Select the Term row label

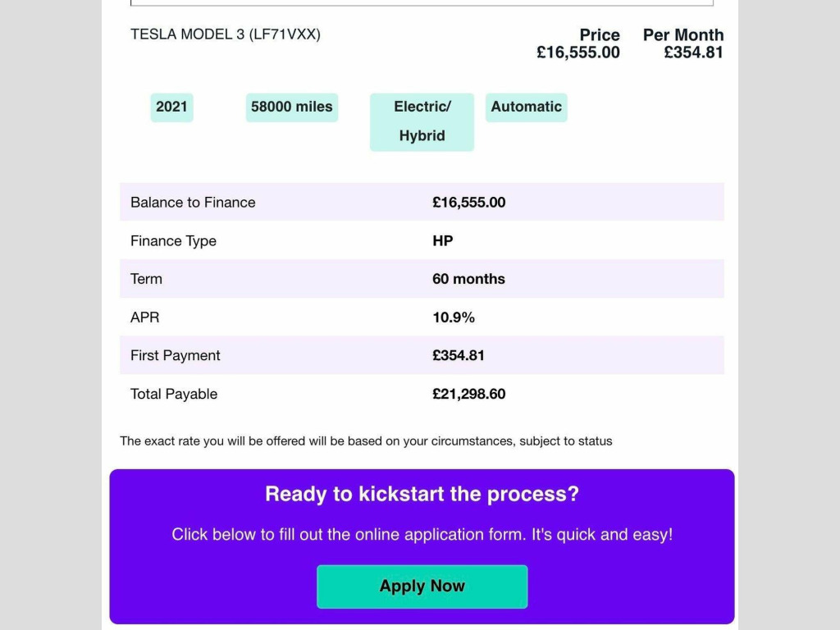click(x=146, y=279)
